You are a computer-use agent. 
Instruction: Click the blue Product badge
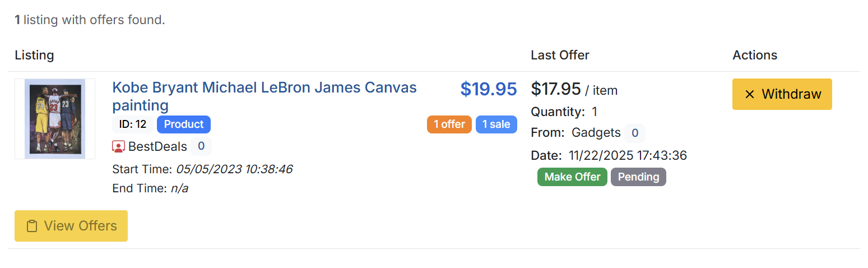(183, 124)
